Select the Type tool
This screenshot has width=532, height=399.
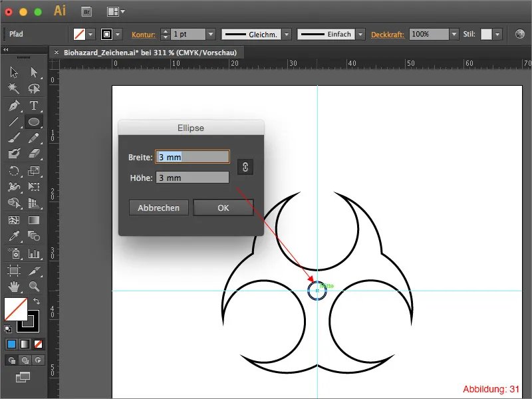click(x=34, y=106)
